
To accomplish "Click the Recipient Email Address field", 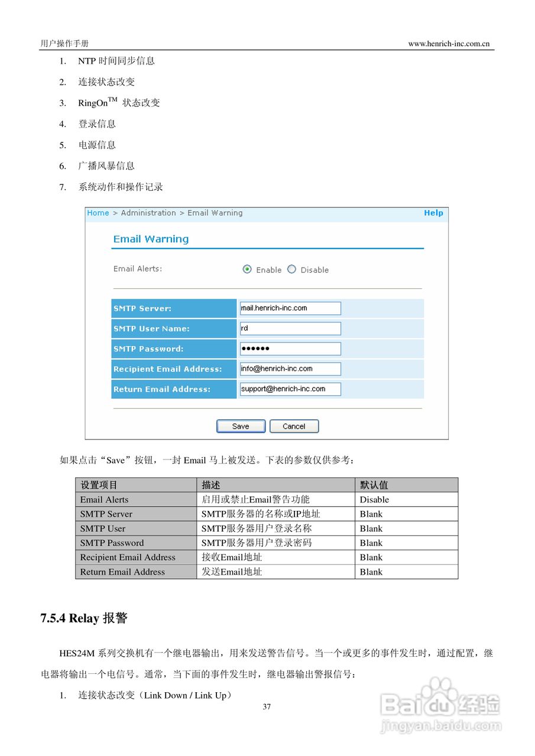I will point(290,369).
